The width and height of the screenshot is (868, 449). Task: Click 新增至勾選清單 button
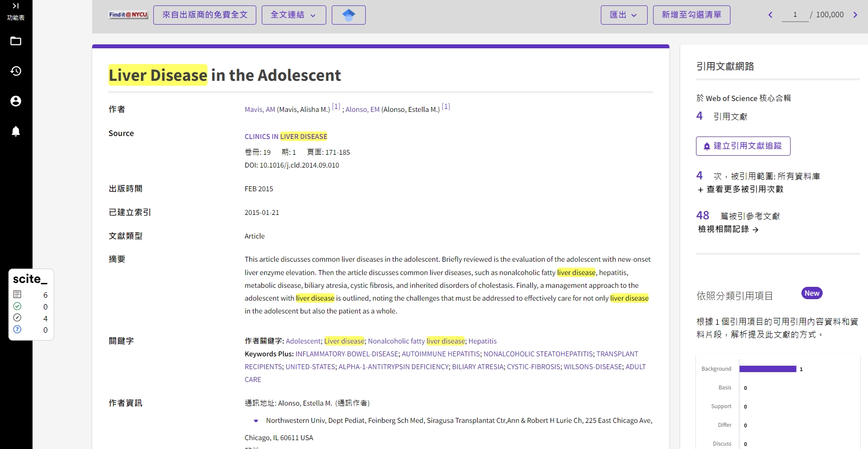[x=692, y=15]
